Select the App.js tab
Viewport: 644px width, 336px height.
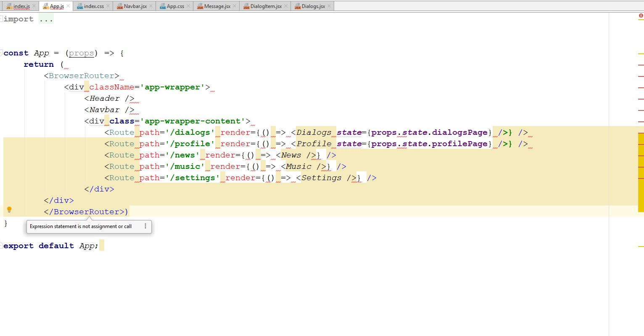57,6
